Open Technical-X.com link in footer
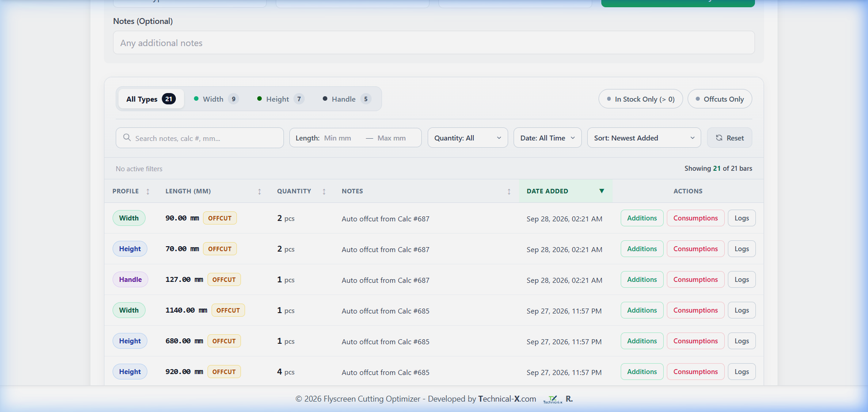 tap(507, 399)
